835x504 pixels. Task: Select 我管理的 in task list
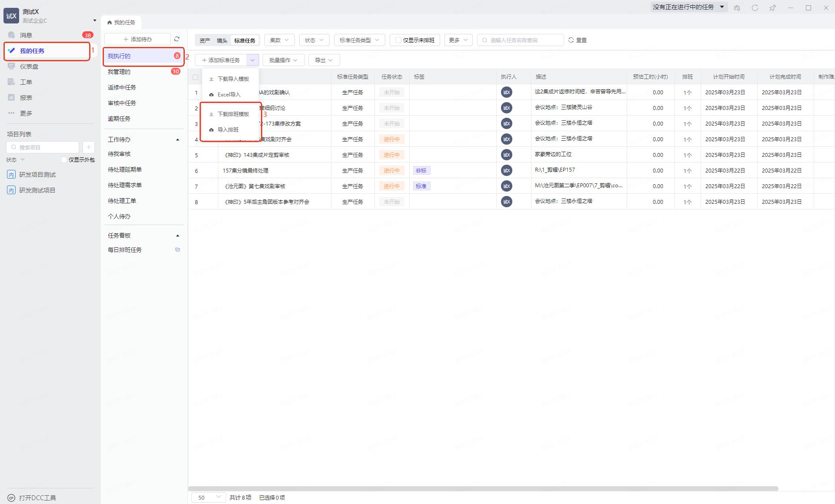144,72
